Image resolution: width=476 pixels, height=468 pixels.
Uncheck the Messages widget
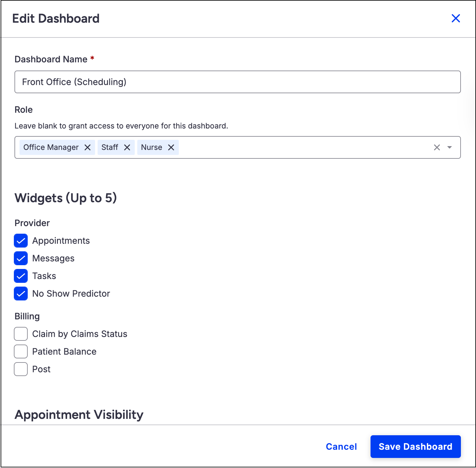[21, 258]
